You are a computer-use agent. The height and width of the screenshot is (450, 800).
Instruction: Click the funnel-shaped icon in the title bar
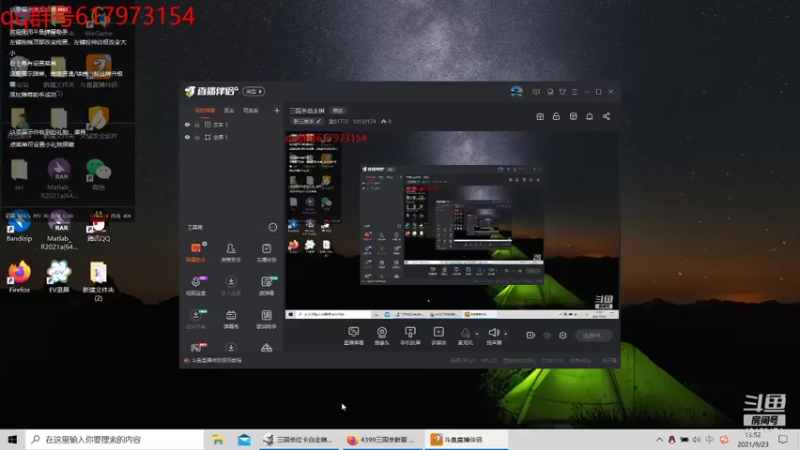click(x=562, y=92)
